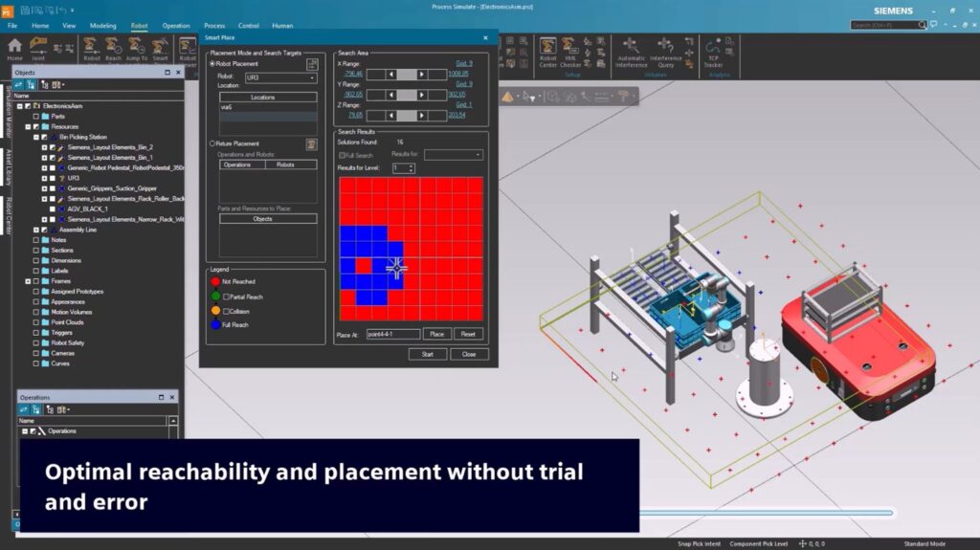Click the X Range slider track
The image size is (980, 550).
tap(407, 74)
